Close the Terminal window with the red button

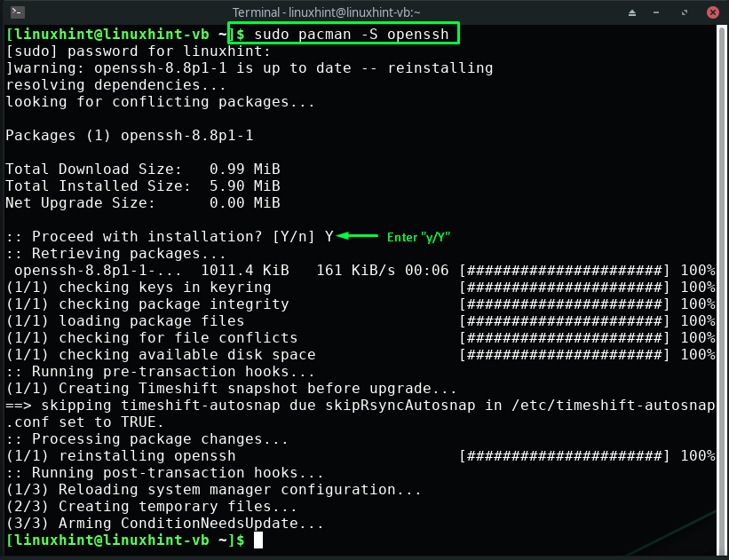point(713,12)
